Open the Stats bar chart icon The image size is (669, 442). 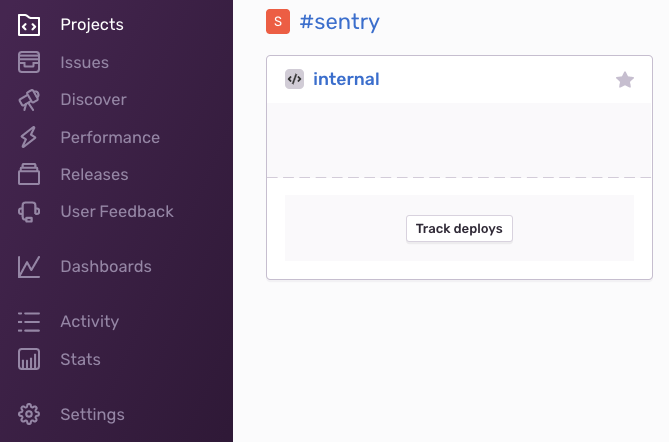coord(29,359)
